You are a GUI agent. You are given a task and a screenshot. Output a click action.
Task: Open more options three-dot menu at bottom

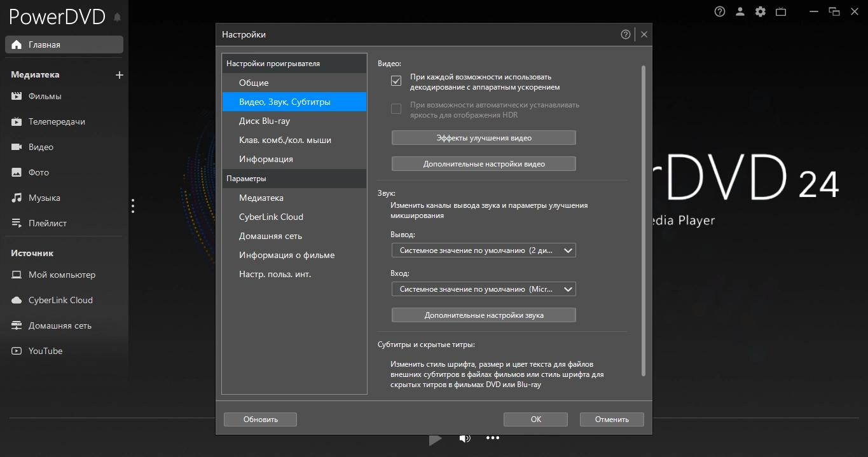(x=493, y=438)
